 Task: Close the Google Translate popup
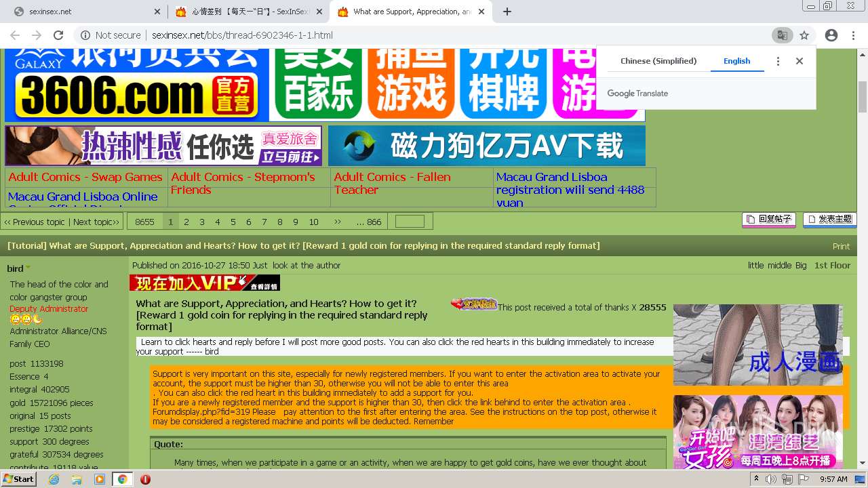tap(800, 61)
